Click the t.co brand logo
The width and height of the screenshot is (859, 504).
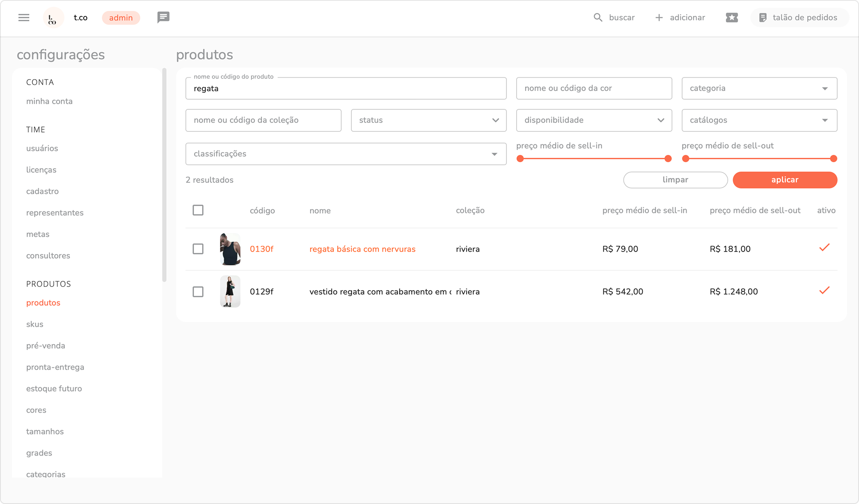click(x=53, y=18)
